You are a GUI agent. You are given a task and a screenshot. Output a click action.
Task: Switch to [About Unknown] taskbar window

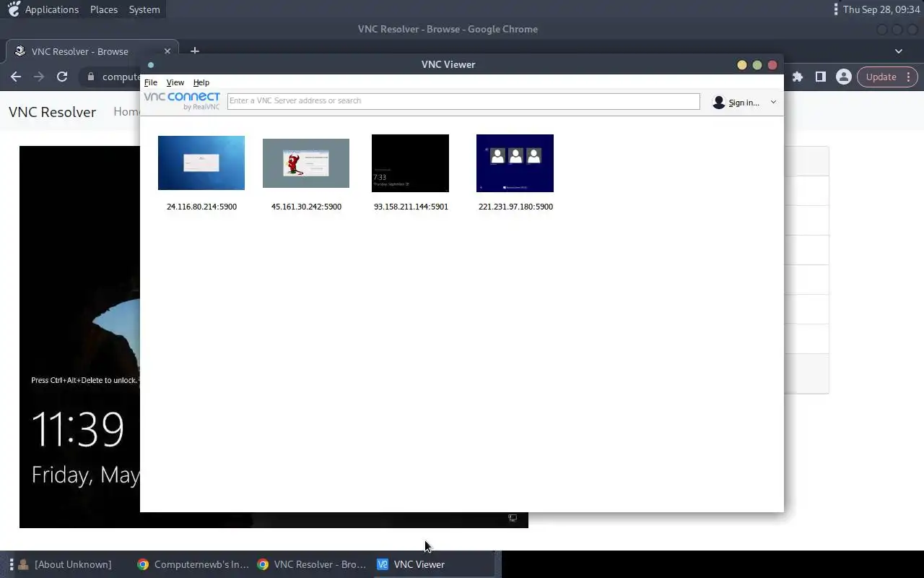click(65, 564)
